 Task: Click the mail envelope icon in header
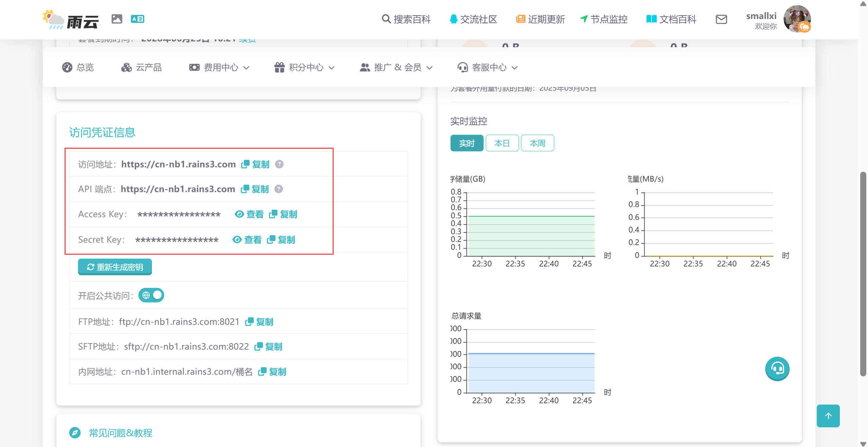[721, 19]
